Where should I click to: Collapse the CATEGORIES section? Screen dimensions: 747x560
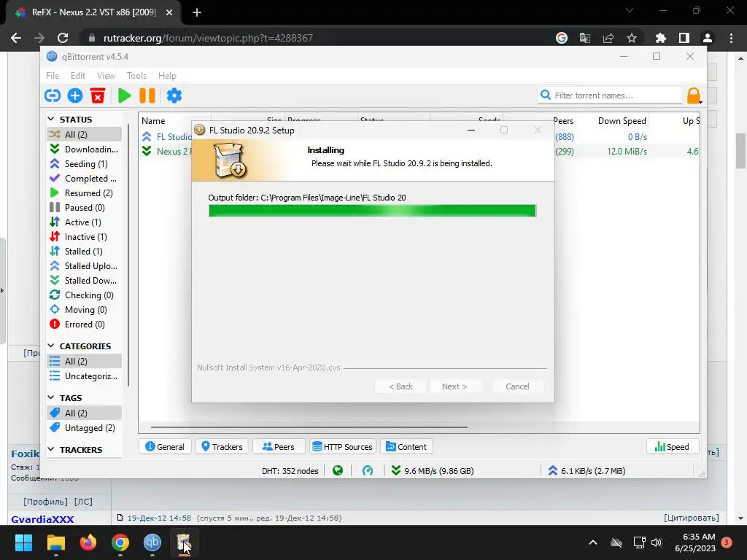[51, 345]
